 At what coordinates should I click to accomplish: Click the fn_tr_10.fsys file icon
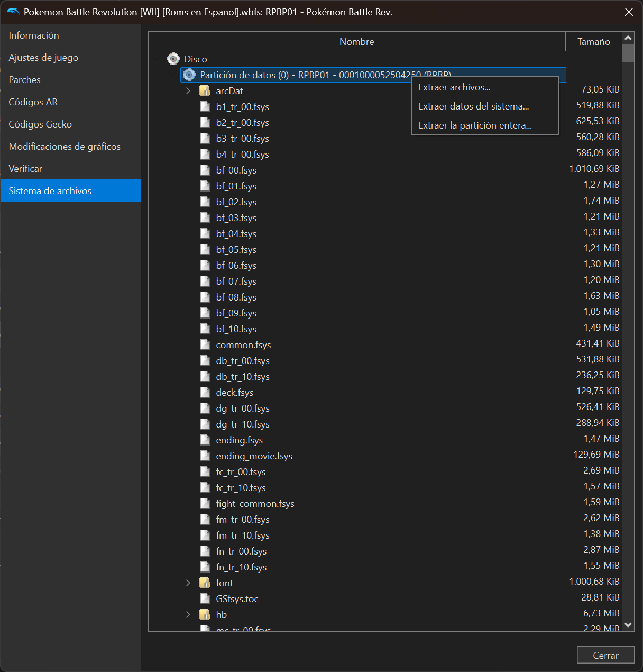pos(205,567)
